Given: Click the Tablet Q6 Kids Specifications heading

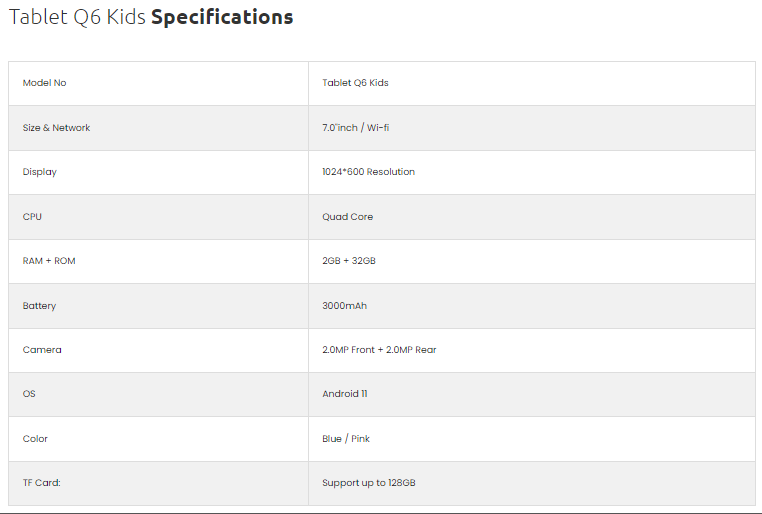Looking at the screenshot, I should click(x=151, y=18).
